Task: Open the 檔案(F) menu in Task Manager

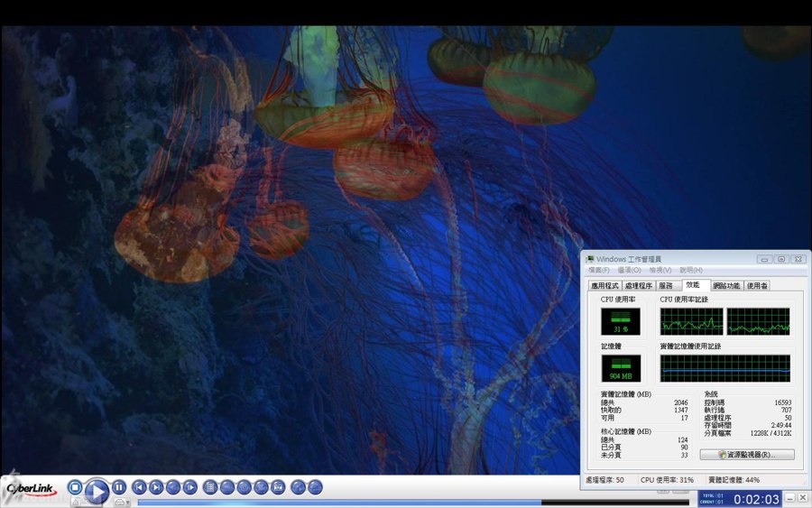Action: (x=599, y=270)
